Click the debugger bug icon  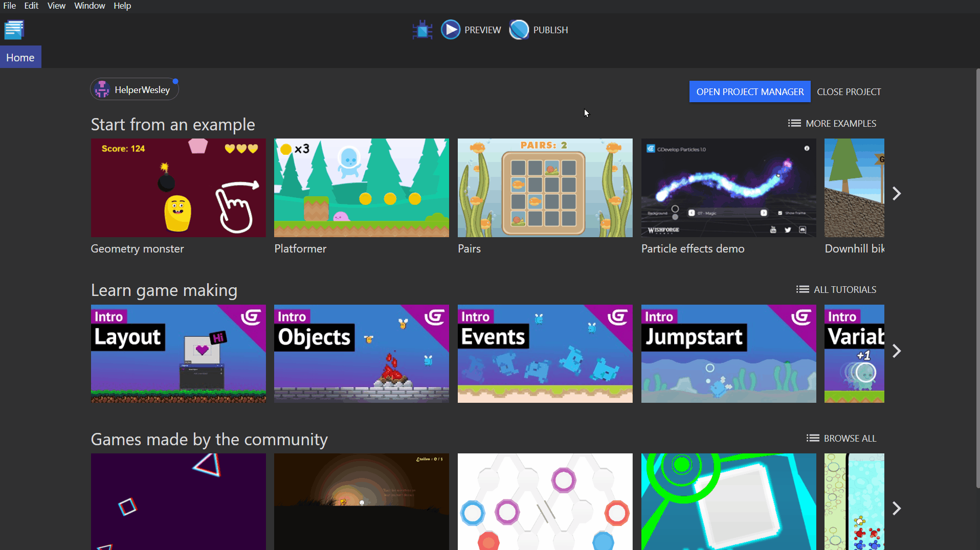pos(422,30)
